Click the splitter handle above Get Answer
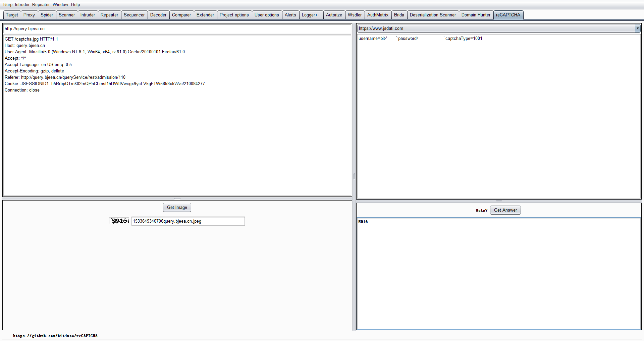 [x=499, y=201]
